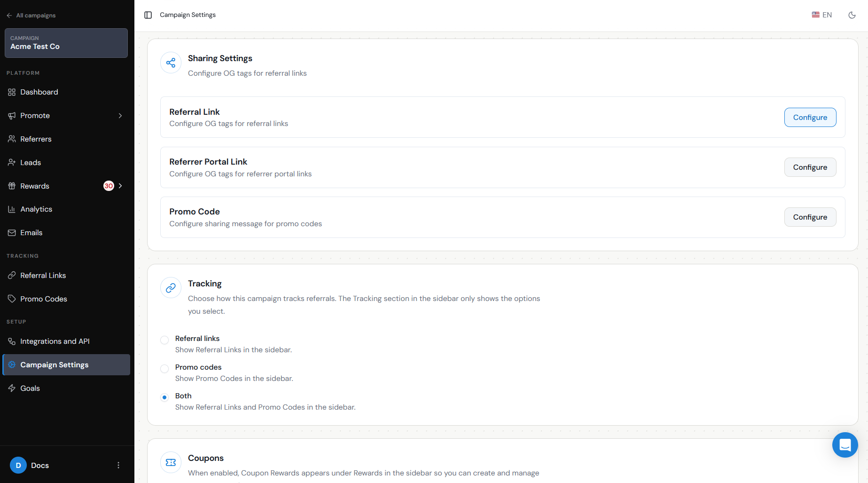Image resolution: width=868 pixels, height=483 pixels.
Task: Expand the Promote submenu chevron
Action: [x=120, y=116]
